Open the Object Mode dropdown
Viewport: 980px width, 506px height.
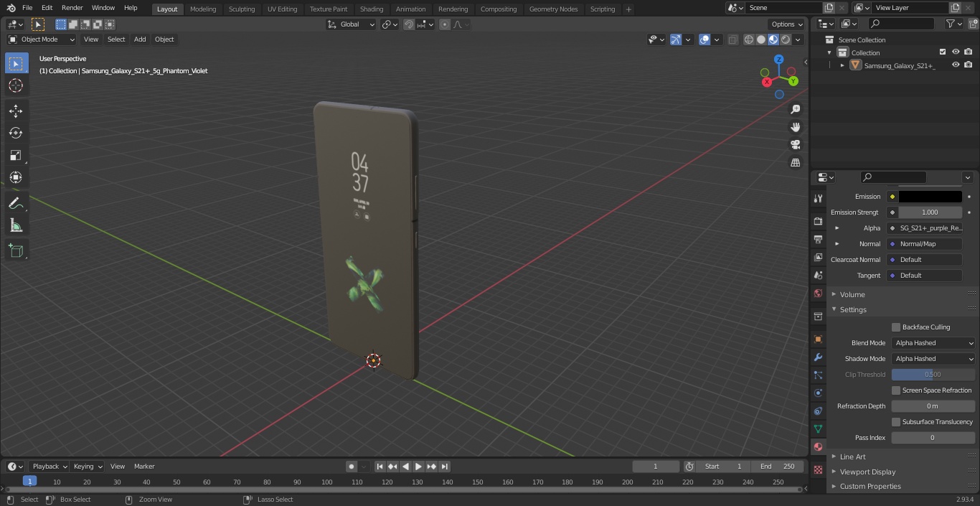pyautogui.click(x=41, y=39)
